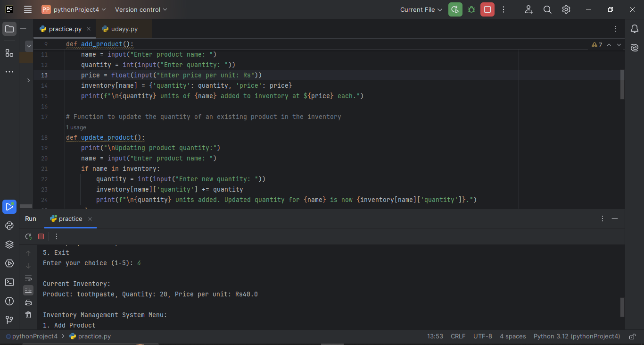Open Version control dropdown
The width and height of the screenshot is (644, 345).
tap(141, 9)
